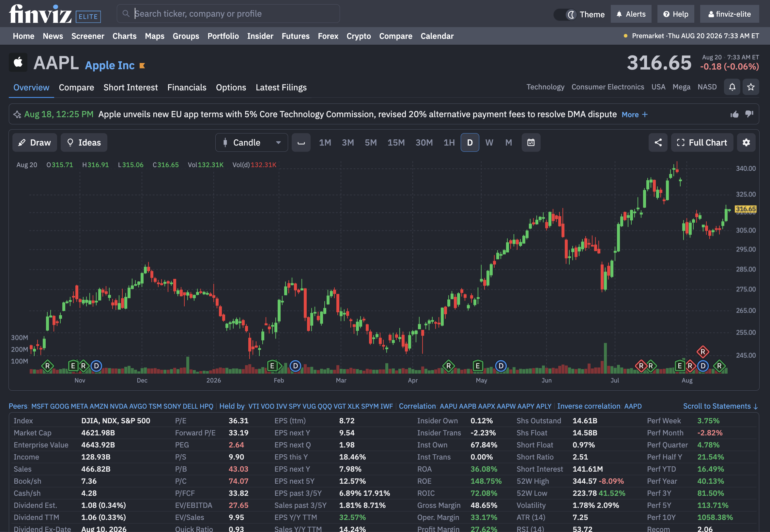The height and width of the screenshot is (532, 770).
Task: Click the dividend D marker in May
Action: [501, 366]
